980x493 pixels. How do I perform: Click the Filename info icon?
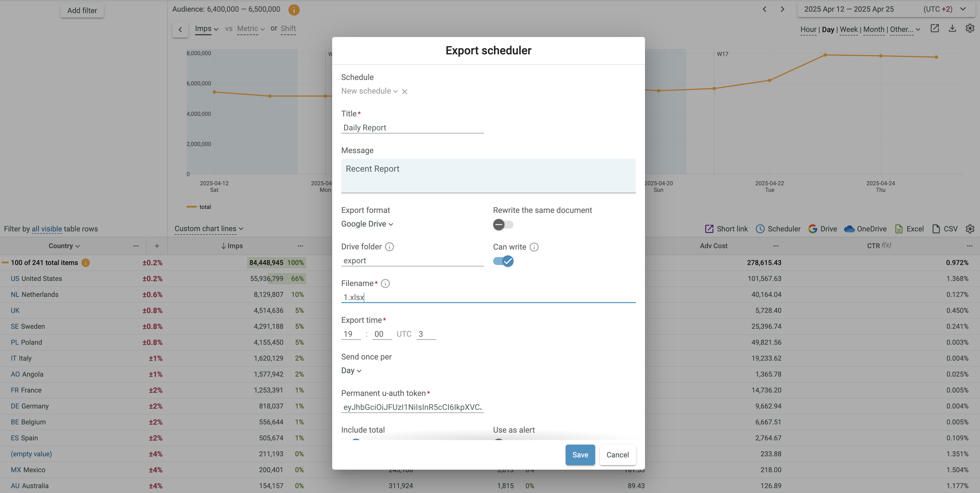click(385, 284)
